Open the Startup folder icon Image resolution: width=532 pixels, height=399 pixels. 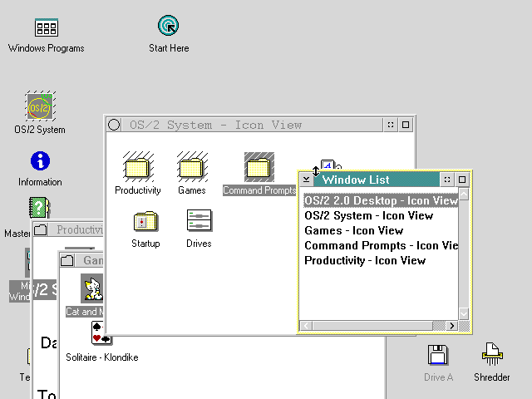click(145, 221)
